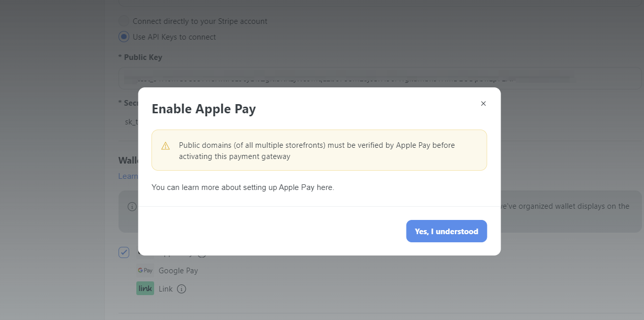Click into the Public Key input field

pos(380,78)
